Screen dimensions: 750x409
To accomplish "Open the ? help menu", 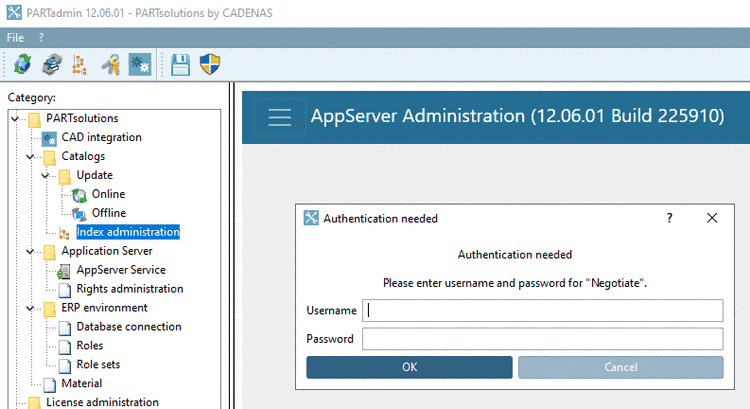I will [41, 36].
